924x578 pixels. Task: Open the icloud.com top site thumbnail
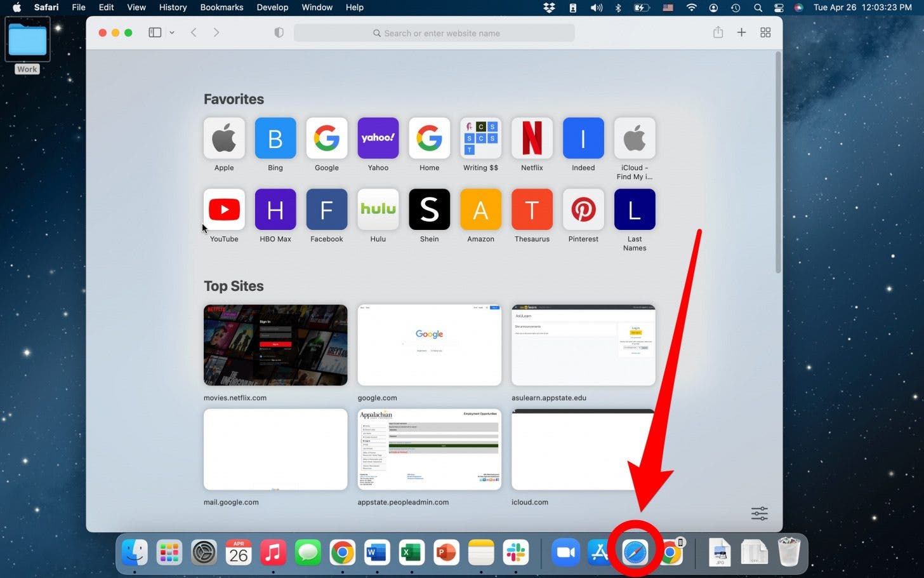coord(583,449)
